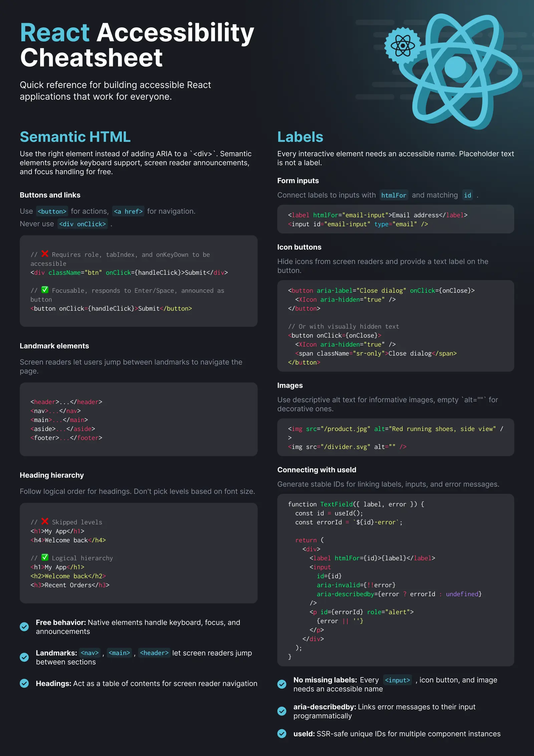Click the checkmark bullet for 'aria-describedby'
This screenshot has width=534, height=756.
coord(282,711)
